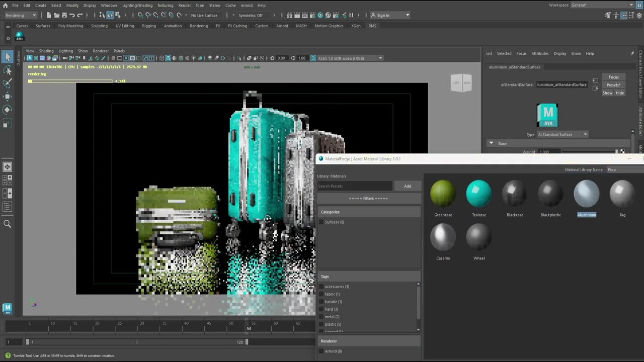Click the Greencase material swatch
Screen dimensions: 644x362
point(443,194)
